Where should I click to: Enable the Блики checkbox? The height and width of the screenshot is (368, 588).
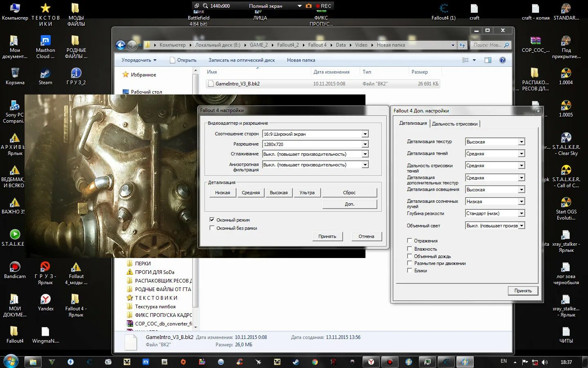coord(410,270)
